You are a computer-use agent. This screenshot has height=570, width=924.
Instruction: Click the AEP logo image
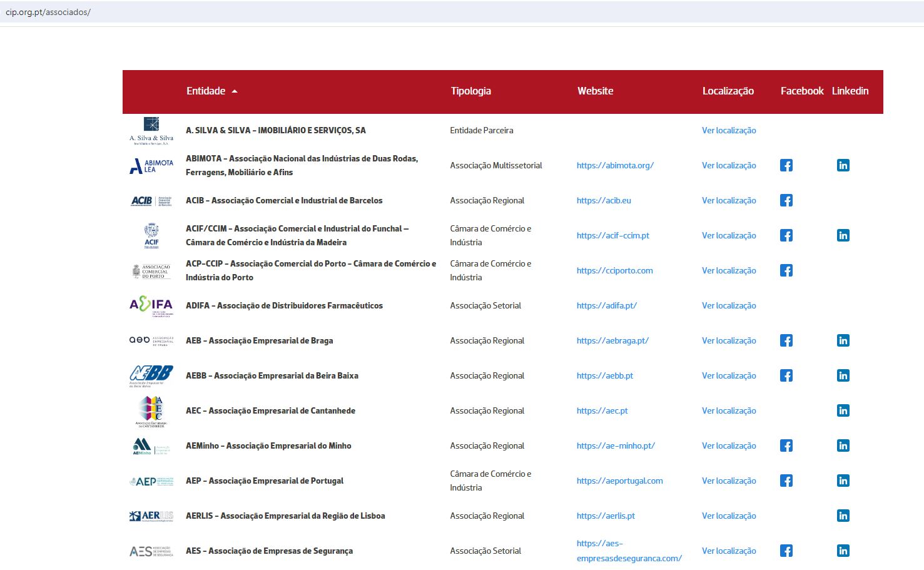pyautogui.click(x=151, y=481)
